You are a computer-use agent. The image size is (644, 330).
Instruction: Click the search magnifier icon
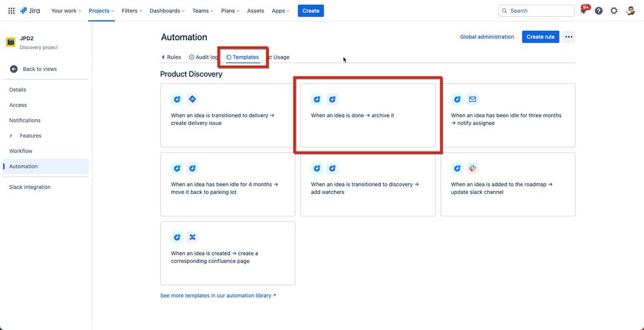click(x=505, y=11)
